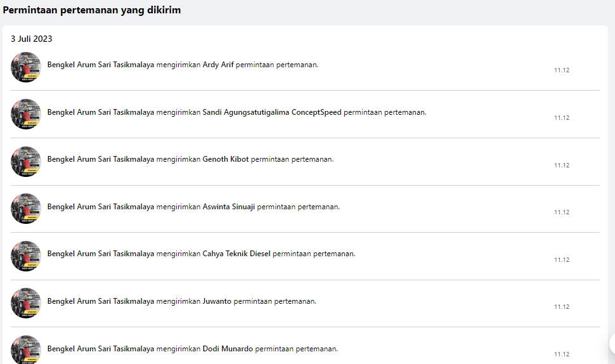Open the Cahya Teknik Diesel link

[x=236, y=254]
